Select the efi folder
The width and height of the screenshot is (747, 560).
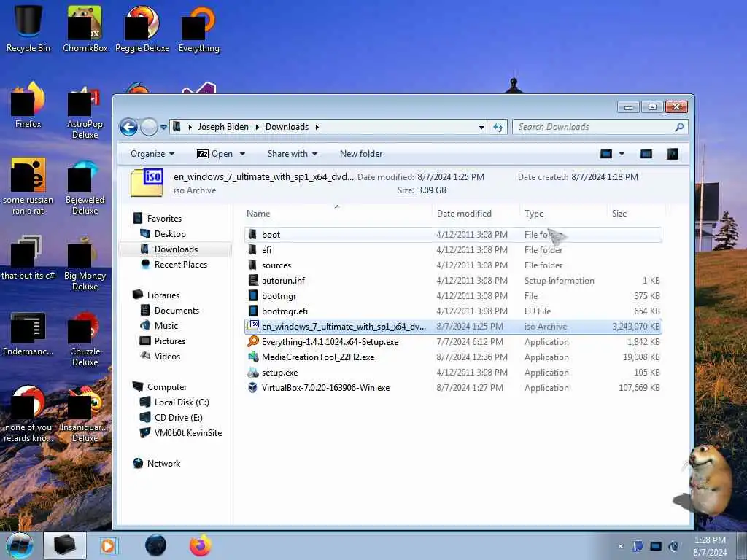pyautogui.click(x=452, y=250)
